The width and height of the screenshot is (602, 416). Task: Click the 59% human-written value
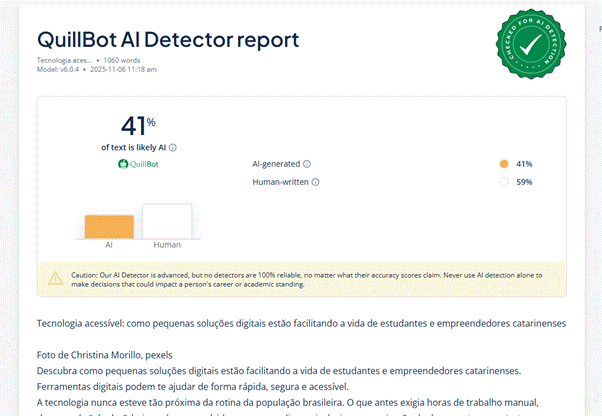(x=524, y=182)
